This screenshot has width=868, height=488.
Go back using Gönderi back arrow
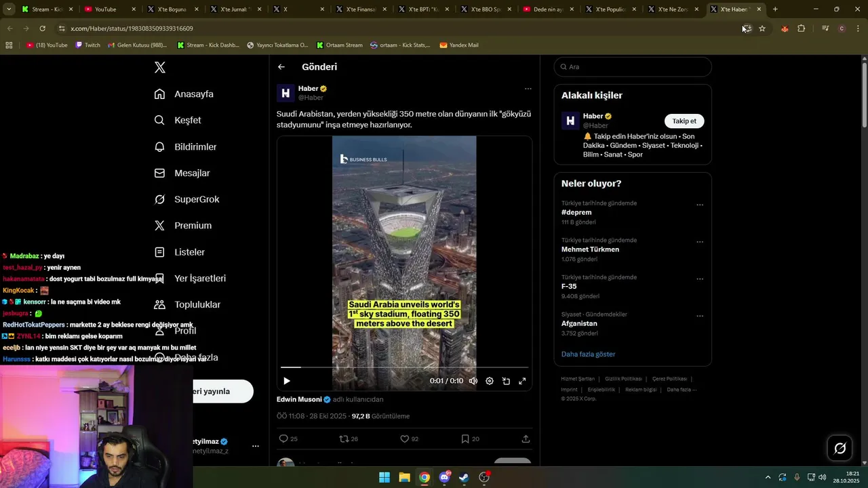pyautogui.click(x=281, y=67)
